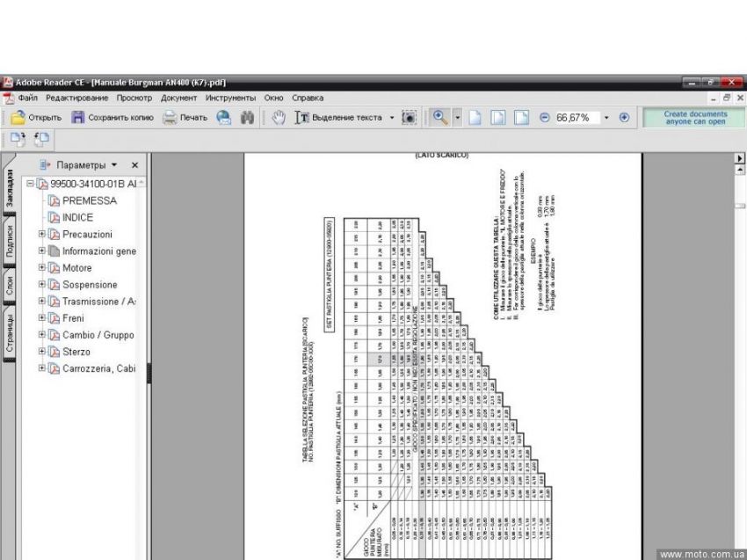The height and width of the screenshot is (560, 747).
Task: Select the Hand tool
Action: 279,118
